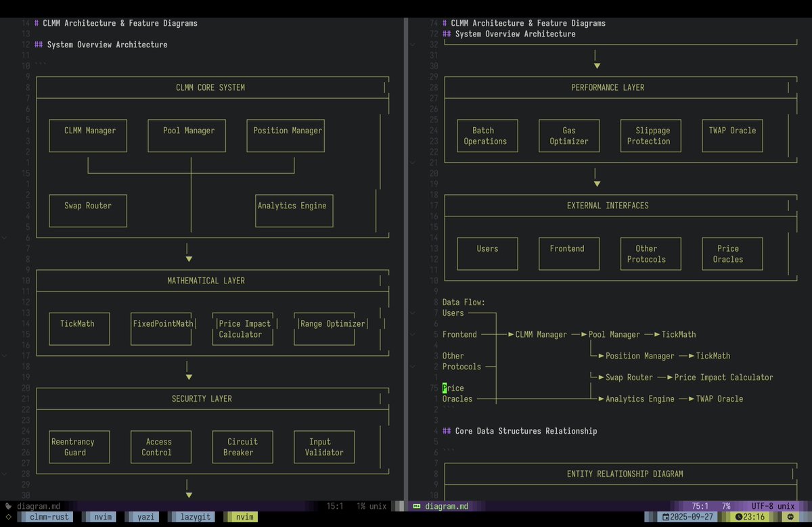Click the '15:1' cursor position in left statusline
The image size is (812, 527).
[335, 506]
